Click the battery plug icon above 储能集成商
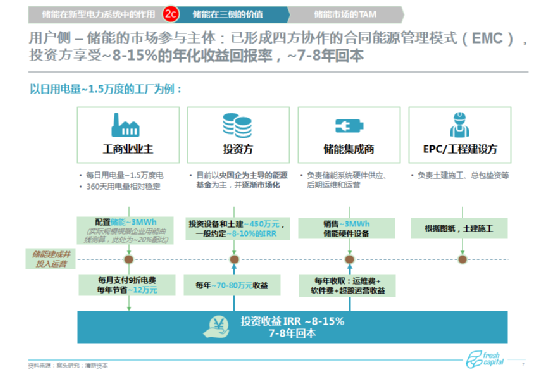The width and height of the screenshot is (554, 383). click(x=349, y=126)
